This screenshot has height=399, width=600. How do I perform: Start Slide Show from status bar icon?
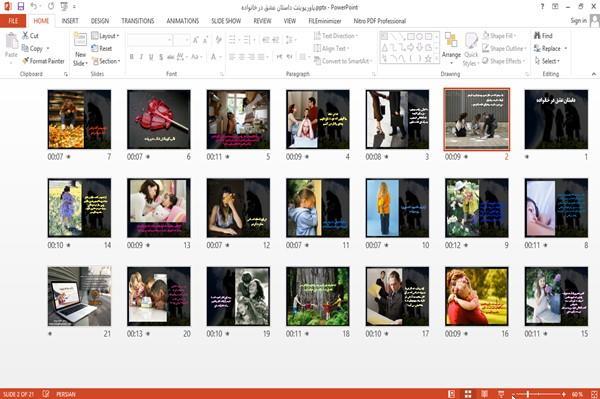click(501, 394)
